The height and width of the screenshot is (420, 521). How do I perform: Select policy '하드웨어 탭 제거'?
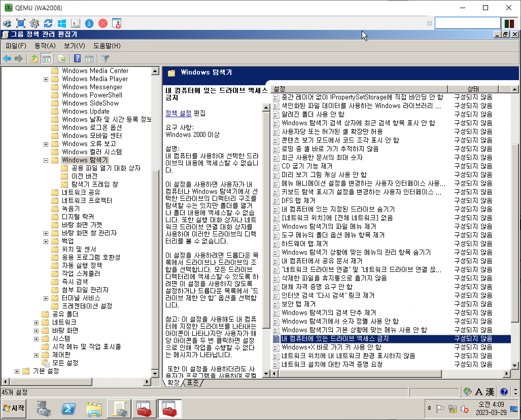[304, 243]
